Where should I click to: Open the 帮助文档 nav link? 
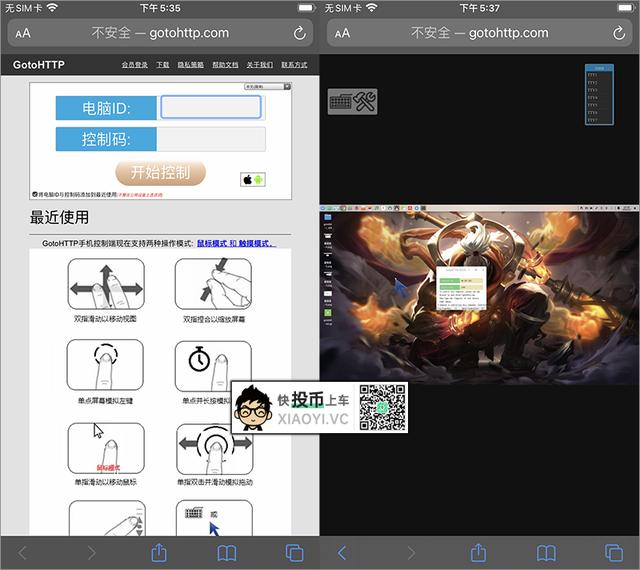pyautogui.click(x=225, y=65)
